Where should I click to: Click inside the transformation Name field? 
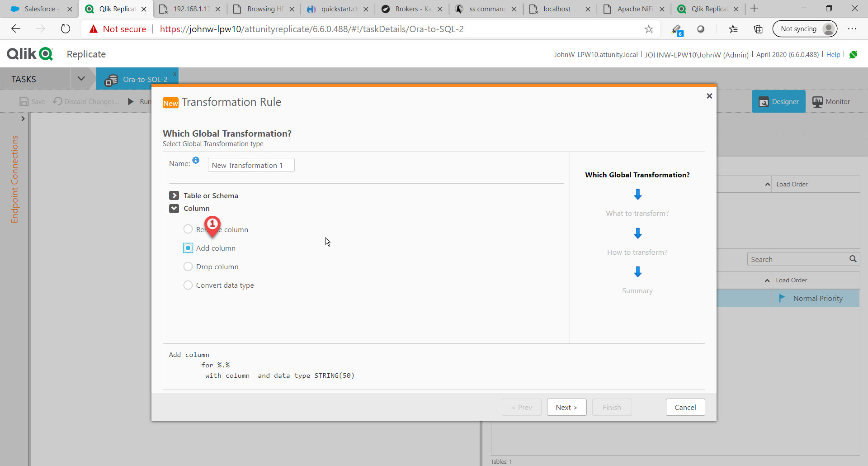pyautogui.click(x=251, y=165)
